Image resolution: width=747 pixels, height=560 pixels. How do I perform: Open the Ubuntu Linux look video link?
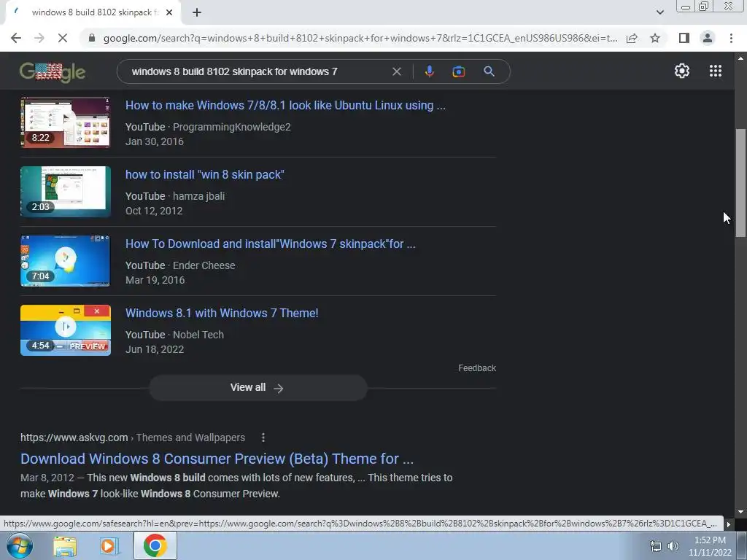click(x=285, y=105)
